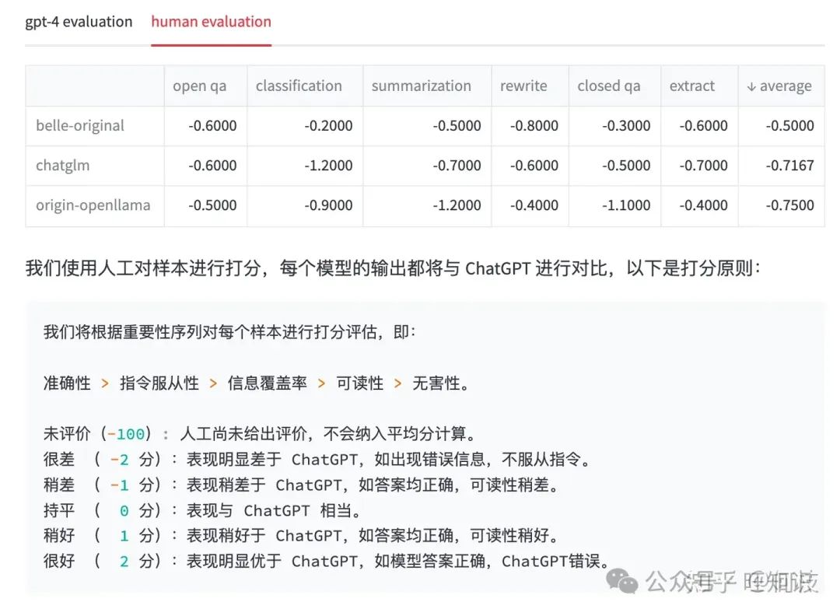Click chatglm summarization value -0.7000
The width and height of the screenshot is (840, 616).
click(x=457, y=165)
